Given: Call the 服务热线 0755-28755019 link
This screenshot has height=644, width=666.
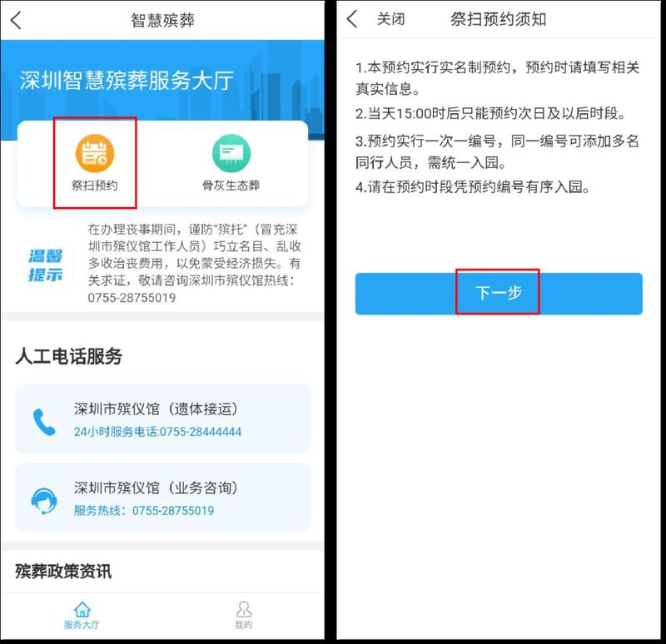Looking at the screenshot, I should coord(143,510).
